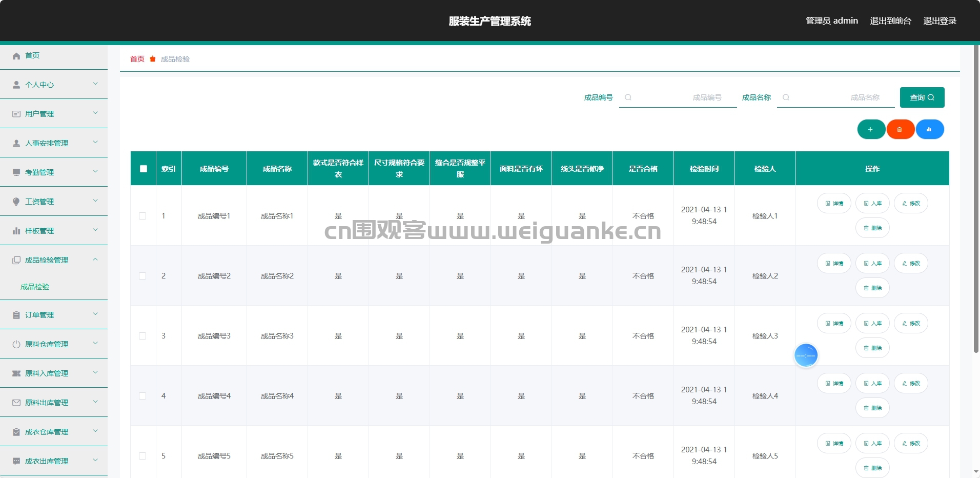Expand the 工资管理 menu chevron
This screenshot has height=478, width=980.
coord(95,201)
